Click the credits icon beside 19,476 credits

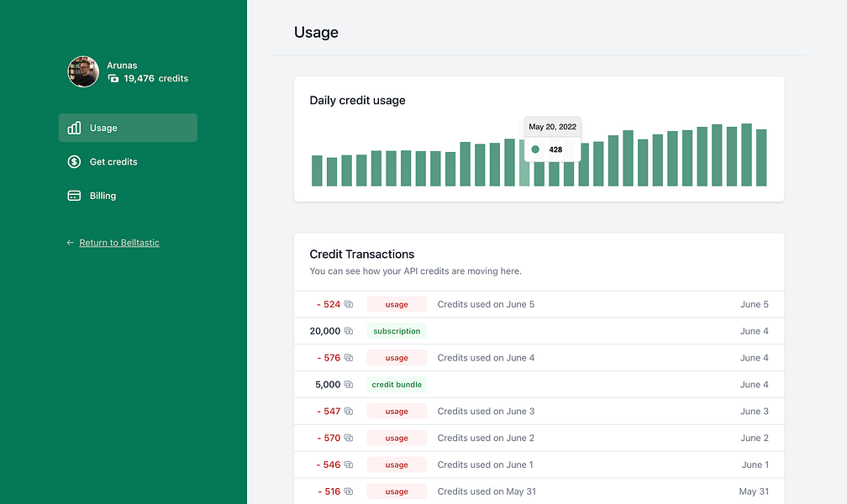113,78
